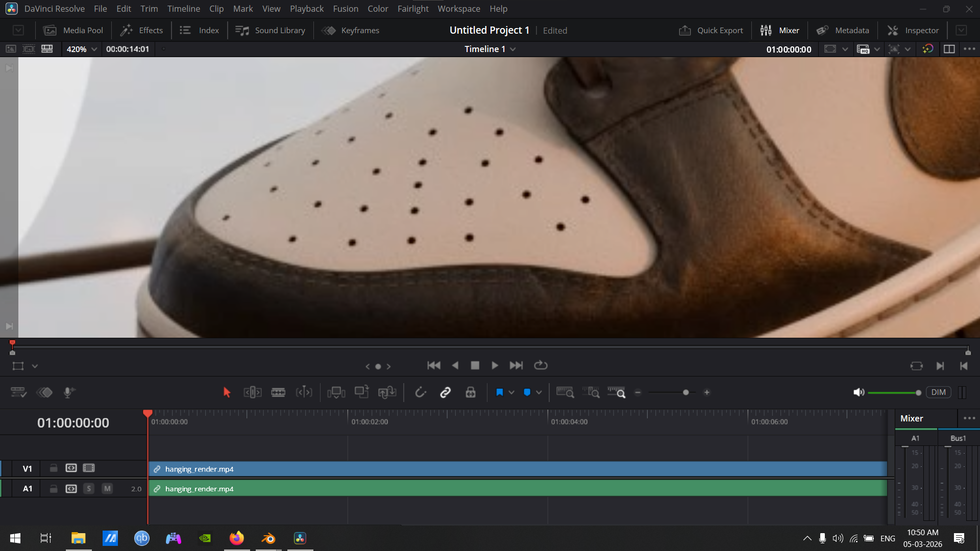This screenshot has height=551, width=980.
Task: Toggle loop playback
Action: click(541, 365)
